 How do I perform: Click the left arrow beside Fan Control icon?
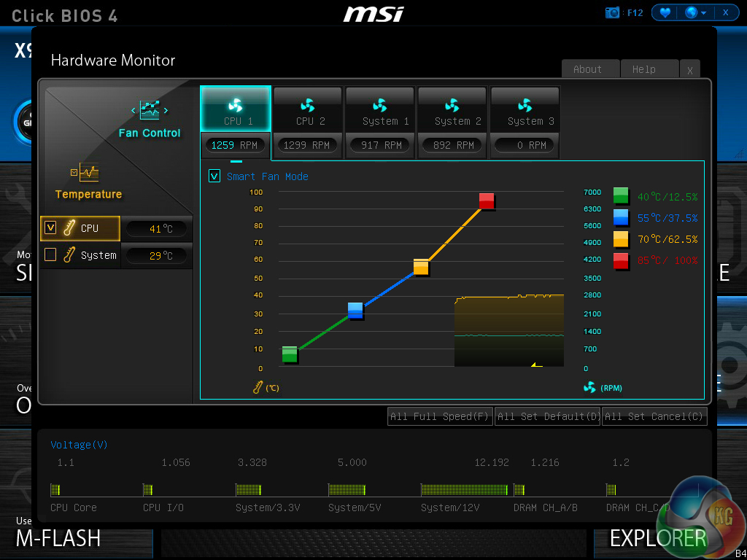click(x=133, y=111)
